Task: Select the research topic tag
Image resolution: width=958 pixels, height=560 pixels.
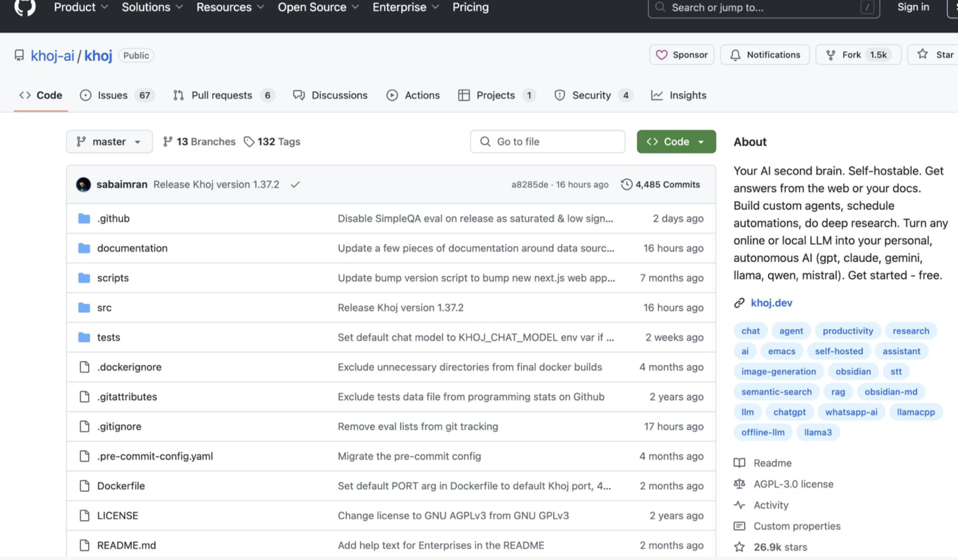Action: pyautogui.click(x=911, y=331)
